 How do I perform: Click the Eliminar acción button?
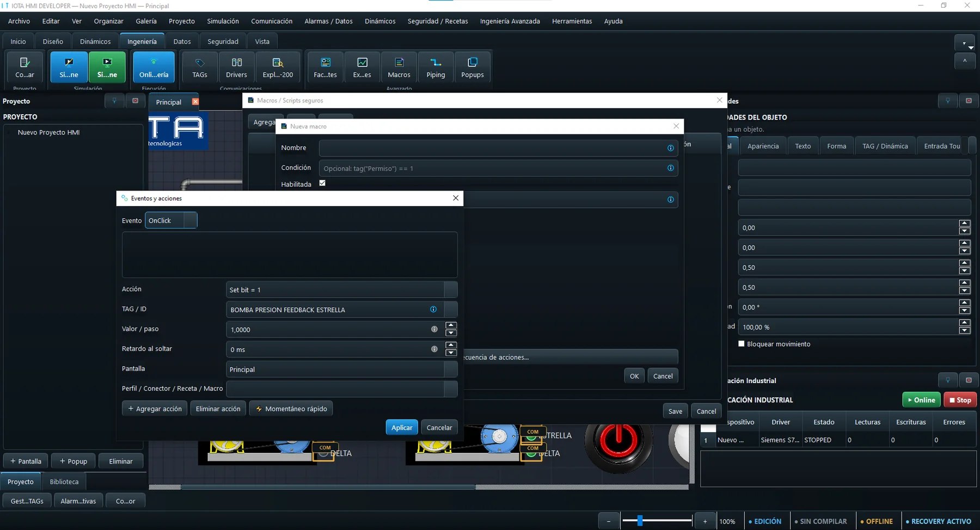coord(218,409)
